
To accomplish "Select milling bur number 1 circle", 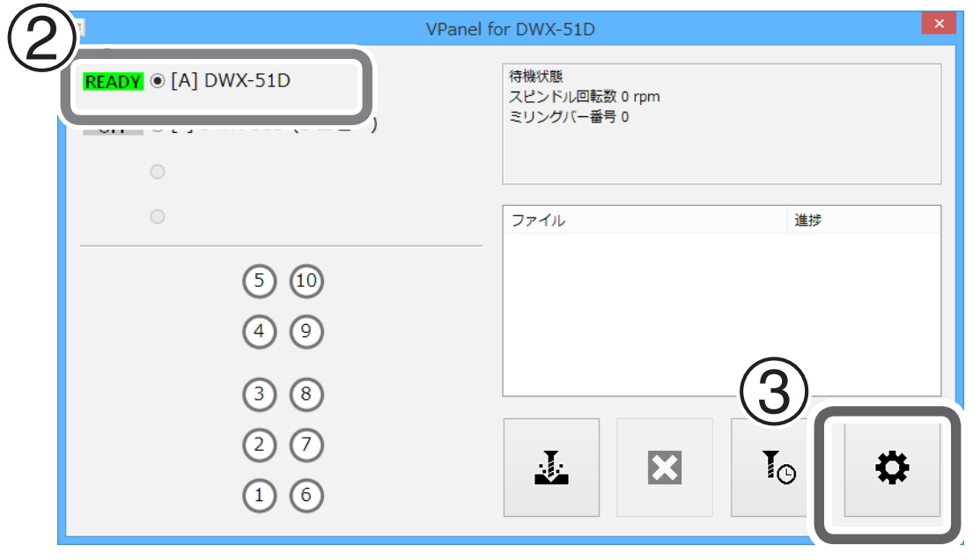I will pos(260,495).
